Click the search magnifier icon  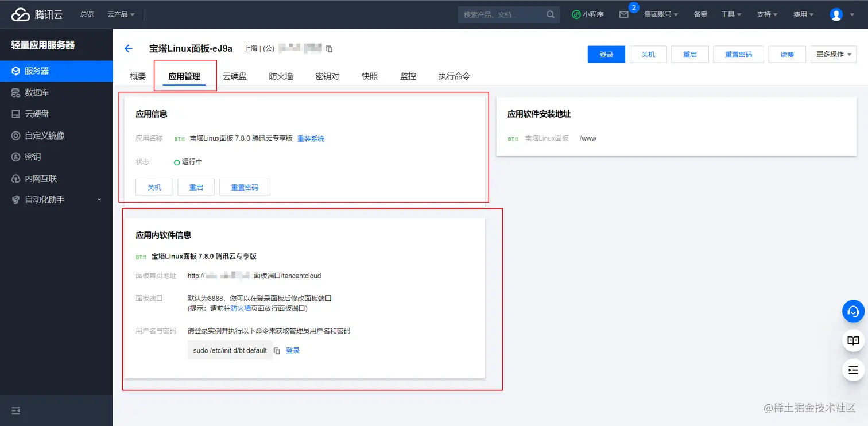pyautogui.click(x=551, y=14)
